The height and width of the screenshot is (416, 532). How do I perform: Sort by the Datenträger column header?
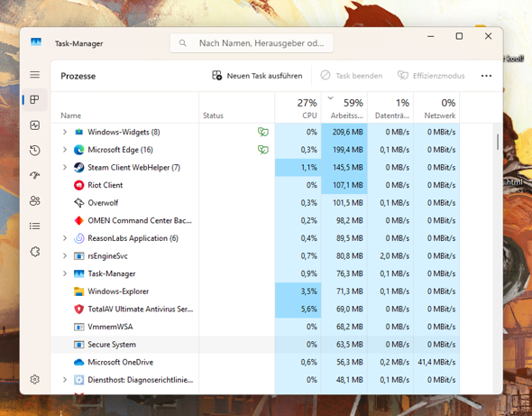pos(390,107)
